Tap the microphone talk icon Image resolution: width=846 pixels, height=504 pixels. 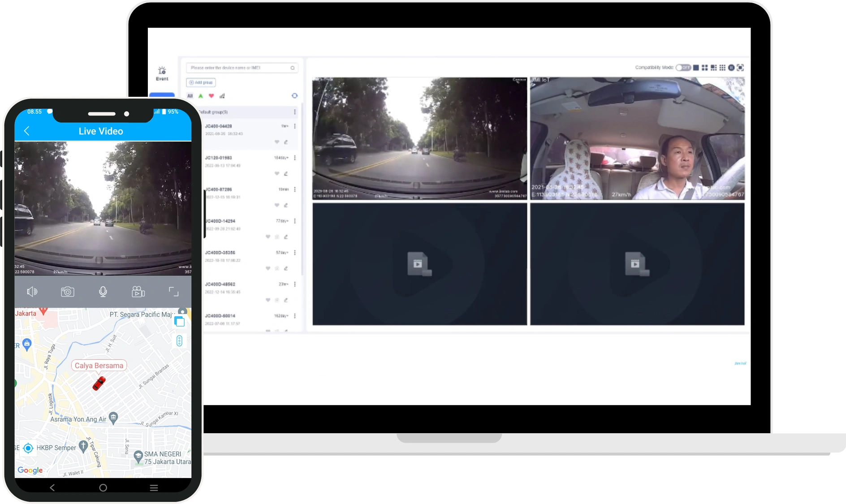(103, 292)
